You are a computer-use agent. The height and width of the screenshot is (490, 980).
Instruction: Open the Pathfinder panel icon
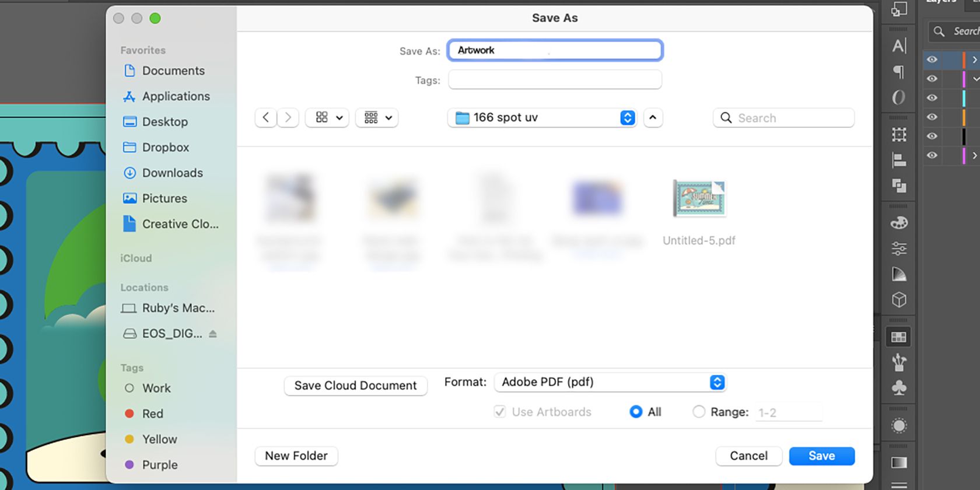click(x=899, y=186)
